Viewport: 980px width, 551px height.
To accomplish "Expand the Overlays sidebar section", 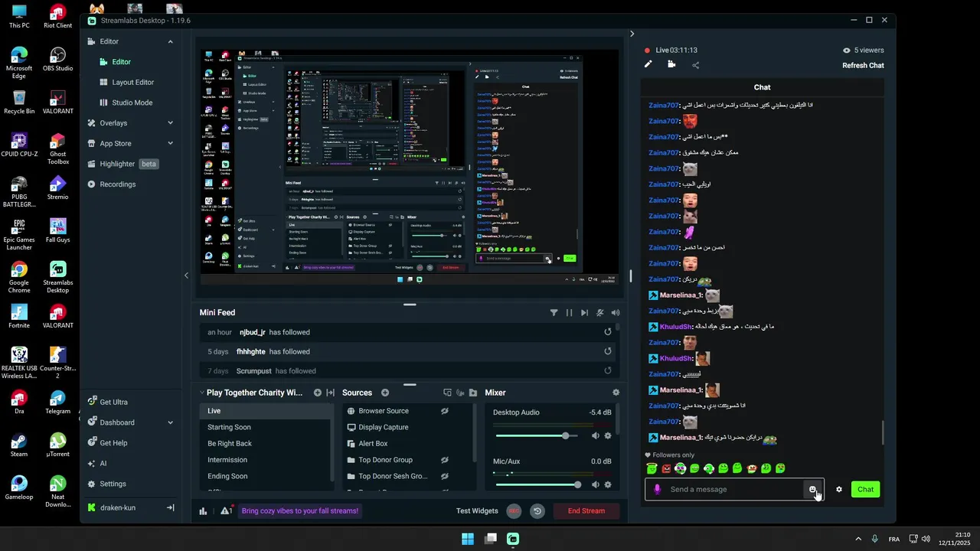I will 170,123.
